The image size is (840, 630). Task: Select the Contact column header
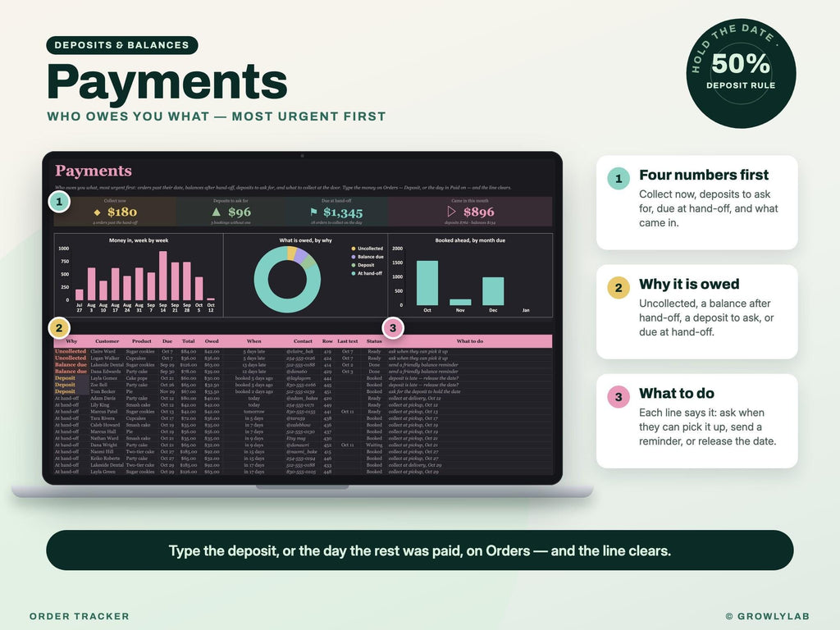[303, 341]
